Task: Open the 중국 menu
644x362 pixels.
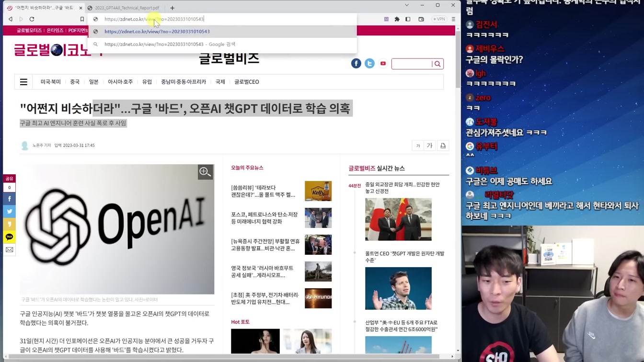Action: [75, 82]
